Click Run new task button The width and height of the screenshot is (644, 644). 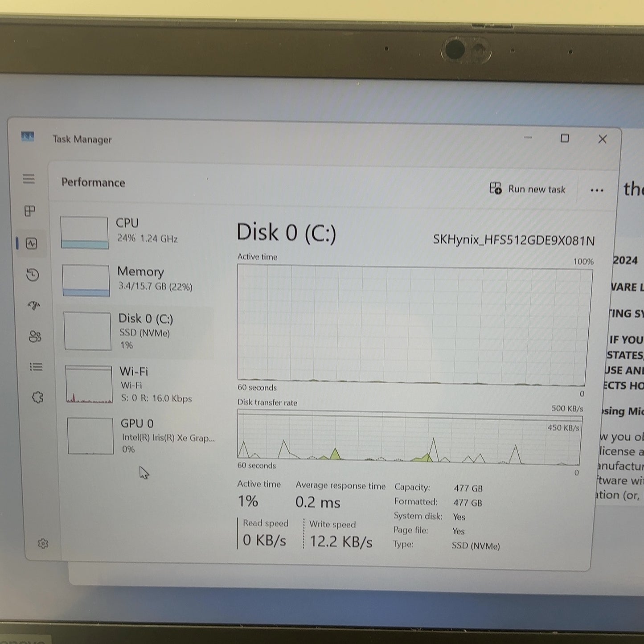click(528, 189)
